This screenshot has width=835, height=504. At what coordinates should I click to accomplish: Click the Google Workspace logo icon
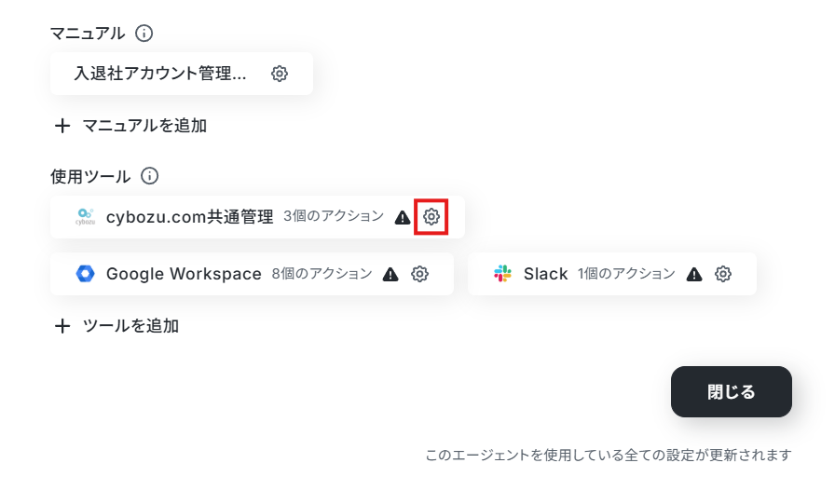pos(85,274)
